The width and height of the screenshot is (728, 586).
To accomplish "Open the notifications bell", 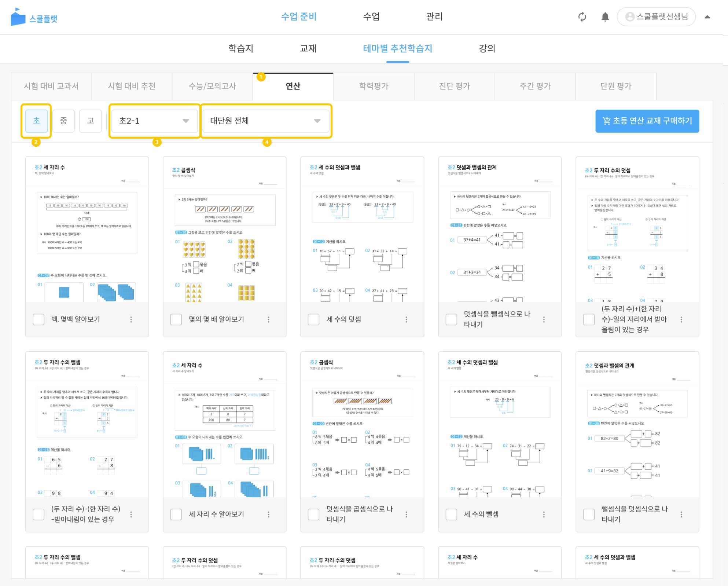I will click(x=605, y=17).
